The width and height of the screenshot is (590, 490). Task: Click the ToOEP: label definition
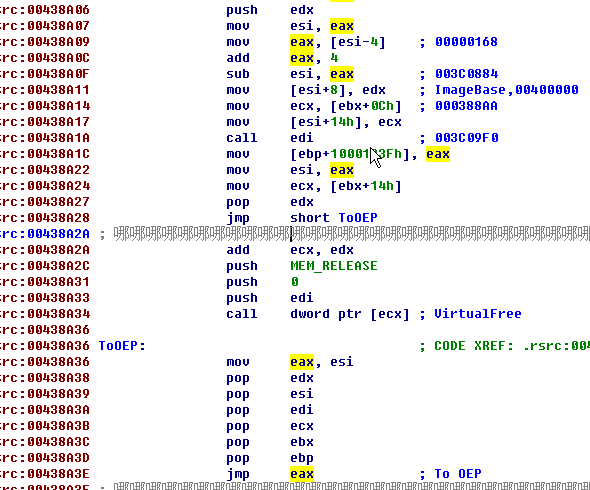point(122,346)
